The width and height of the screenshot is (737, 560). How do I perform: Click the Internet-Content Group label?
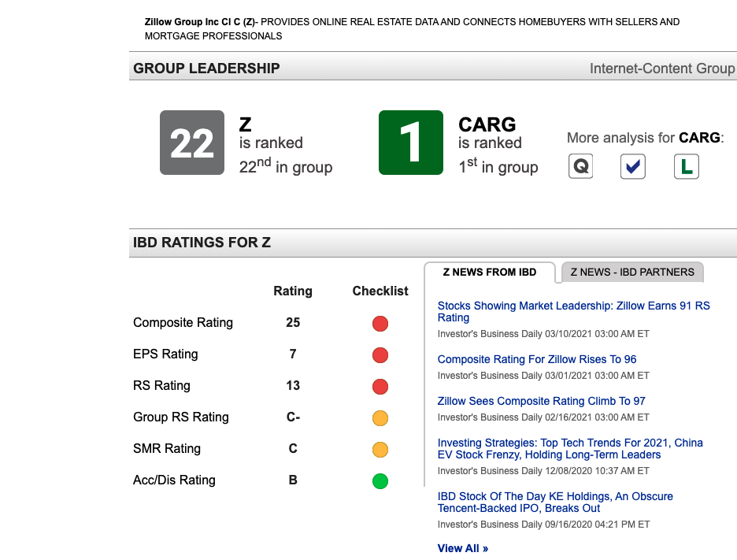(x=662, y=69)
